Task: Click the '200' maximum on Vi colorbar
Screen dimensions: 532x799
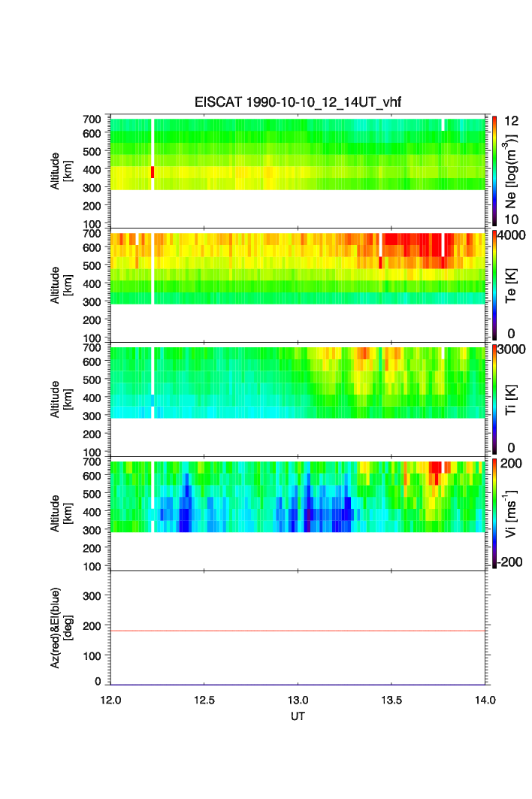Action: coord(511,463)
